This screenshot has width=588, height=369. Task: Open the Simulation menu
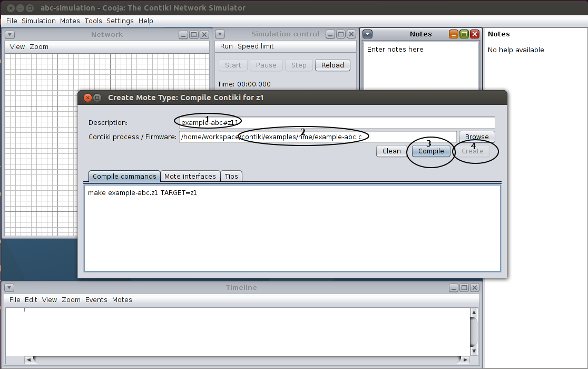click(x=38, y=21)
